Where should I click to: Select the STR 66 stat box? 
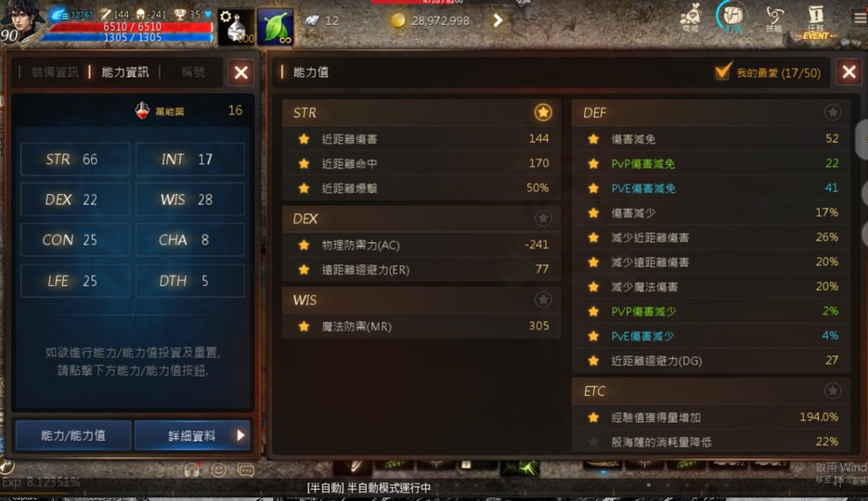(x=75, y=160)
